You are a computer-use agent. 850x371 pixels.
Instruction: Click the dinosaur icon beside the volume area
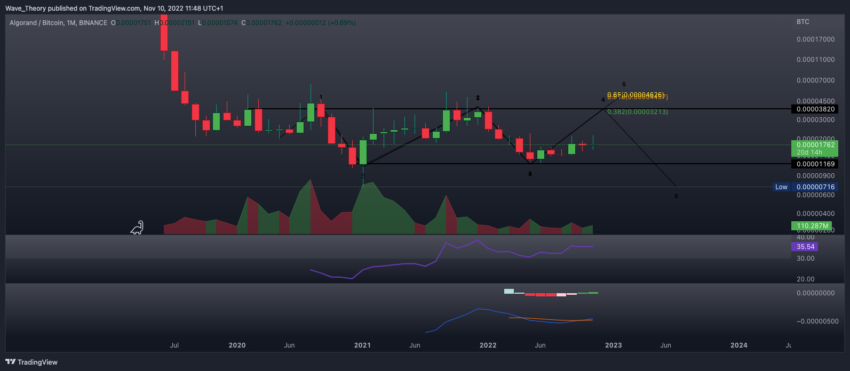(137, 228)
